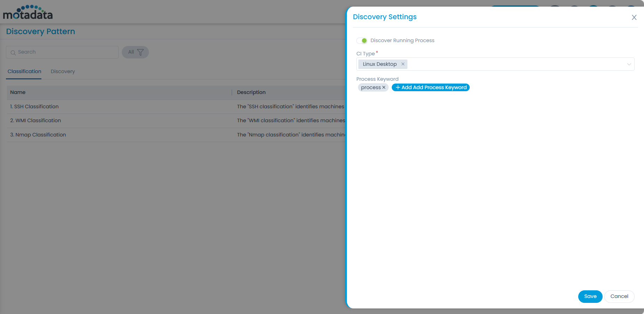Delete the 'process' keyword chip
The height and width of the screenshot is (314, 644).
tap(384, 87)
